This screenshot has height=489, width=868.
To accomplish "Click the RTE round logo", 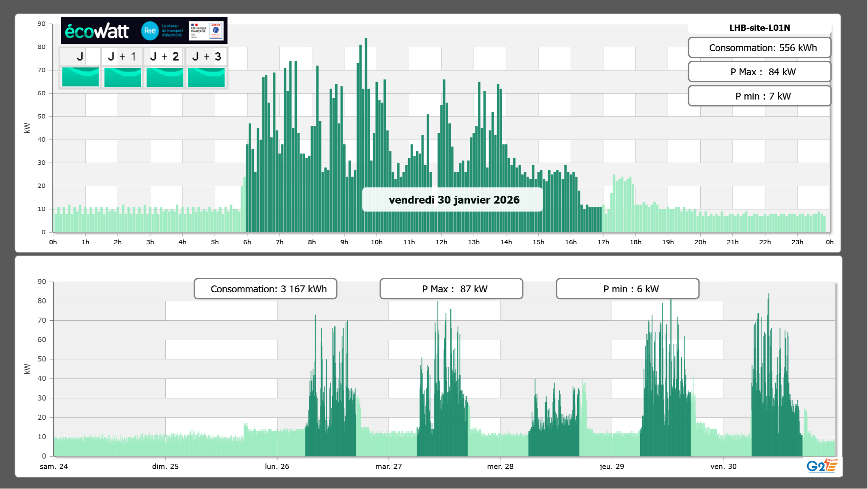I will click(150, 31).
